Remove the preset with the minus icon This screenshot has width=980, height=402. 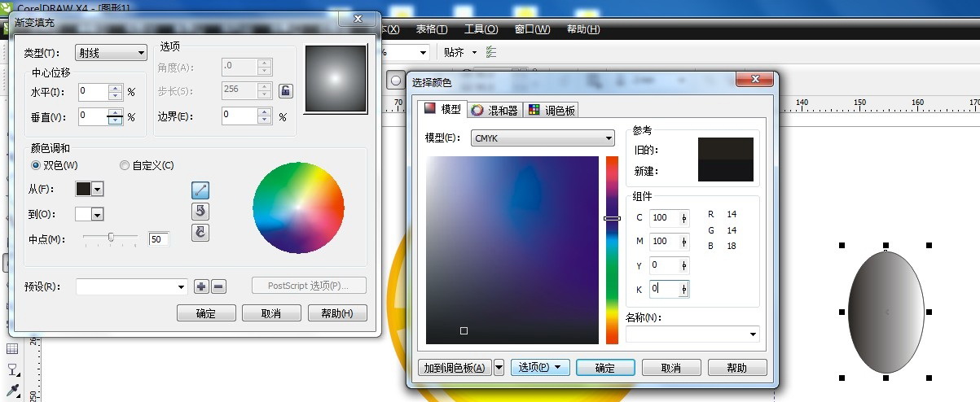point(218,286)
